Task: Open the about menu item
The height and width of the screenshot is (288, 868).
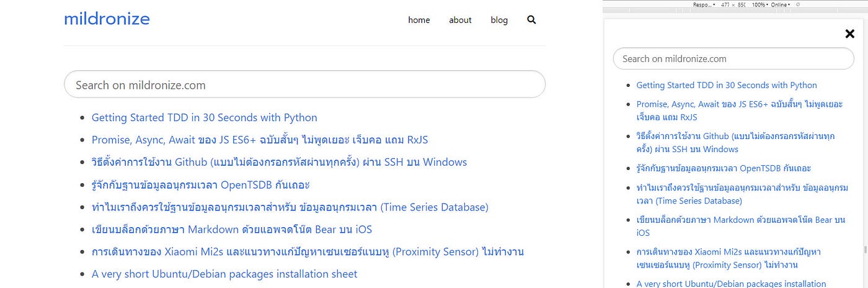Action: (x=460, y=20)
